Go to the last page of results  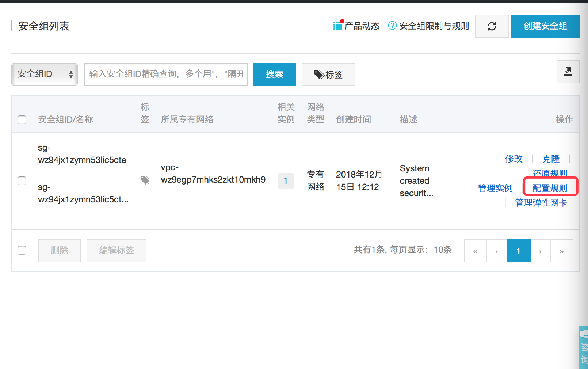coord(562,251)
